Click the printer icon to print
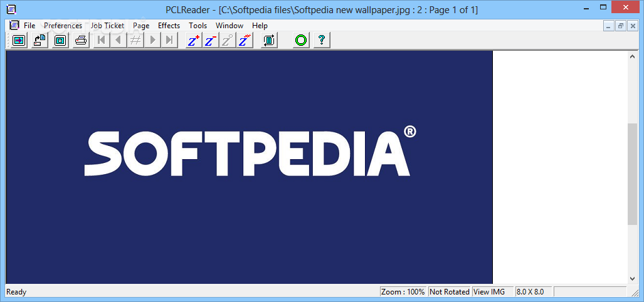The image size is (644, 302). pos(81,40)
